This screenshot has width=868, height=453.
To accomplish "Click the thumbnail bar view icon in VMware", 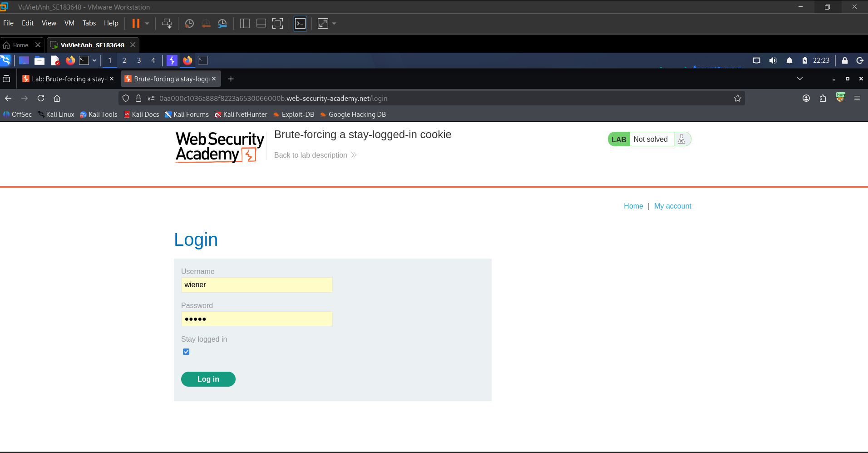I will 261,24.
